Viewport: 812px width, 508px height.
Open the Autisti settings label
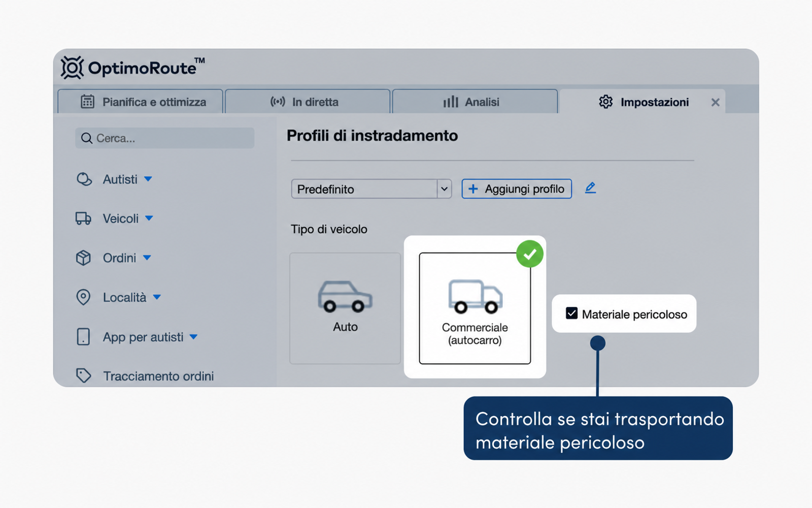tap(120, 179)
